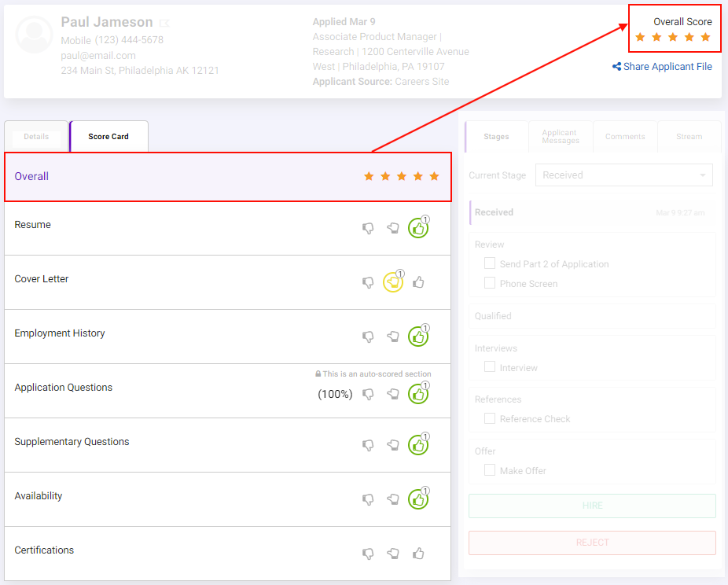This screenshot has width=728, height=585.
Task: Click the Overall row star rating
Action: point(402,176)
